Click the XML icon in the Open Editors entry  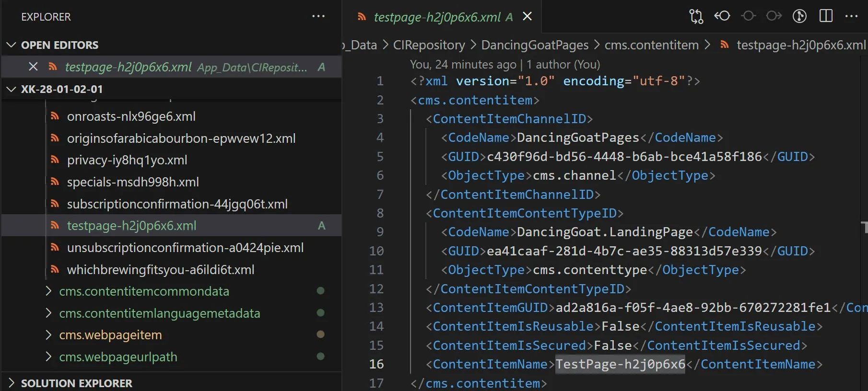click(x=53, y=67)
